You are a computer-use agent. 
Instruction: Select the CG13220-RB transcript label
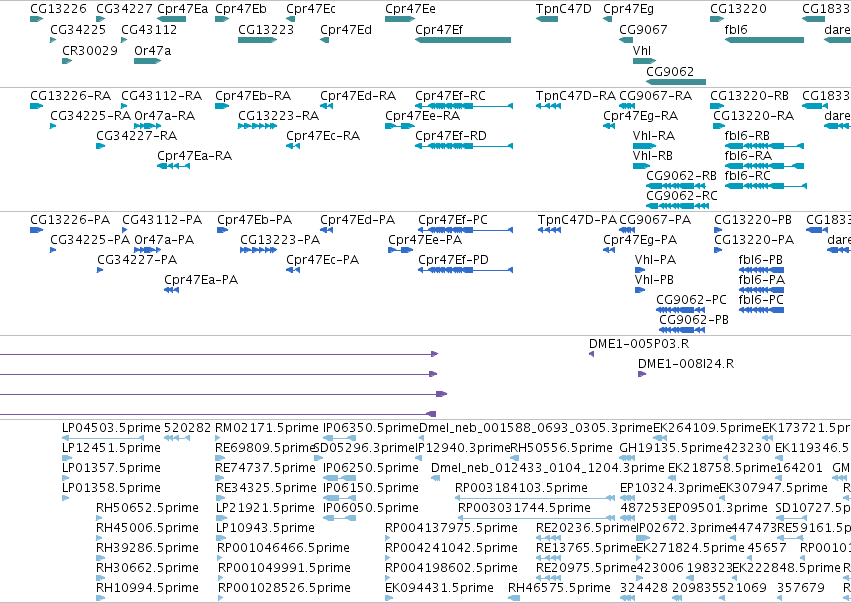point(750,96)
